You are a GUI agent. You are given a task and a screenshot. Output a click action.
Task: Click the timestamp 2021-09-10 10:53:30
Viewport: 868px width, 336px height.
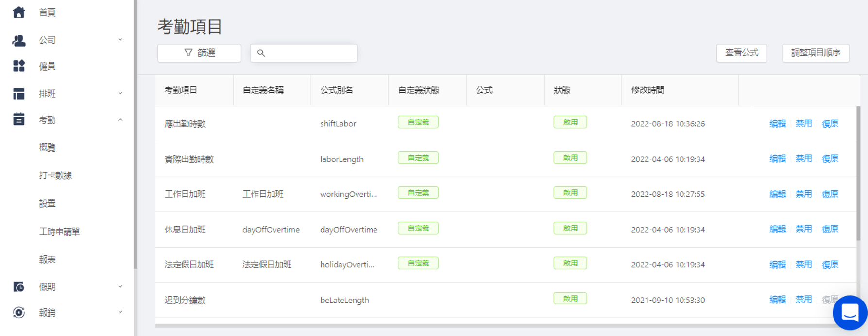[x=668, y=300]
